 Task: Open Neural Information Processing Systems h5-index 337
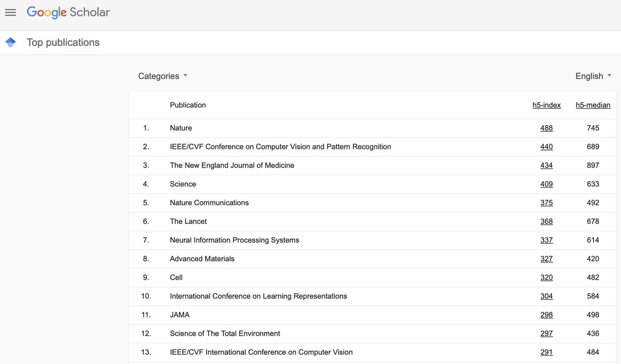(x=546, y=240)
